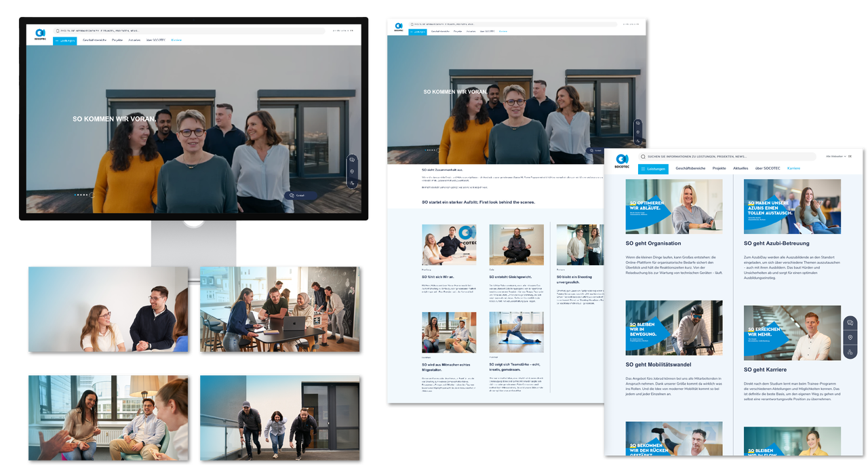Open the Aktuelles menu item
868x466 pixels.
point(740,168)
